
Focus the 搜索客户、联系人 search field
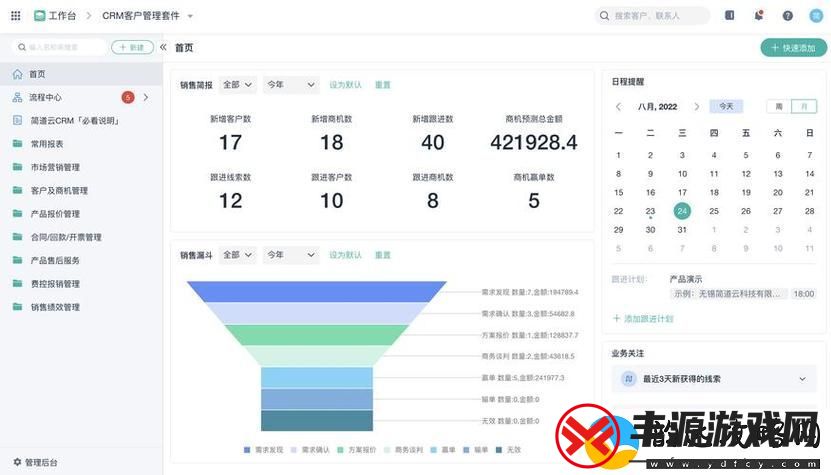tap(652, 16)
